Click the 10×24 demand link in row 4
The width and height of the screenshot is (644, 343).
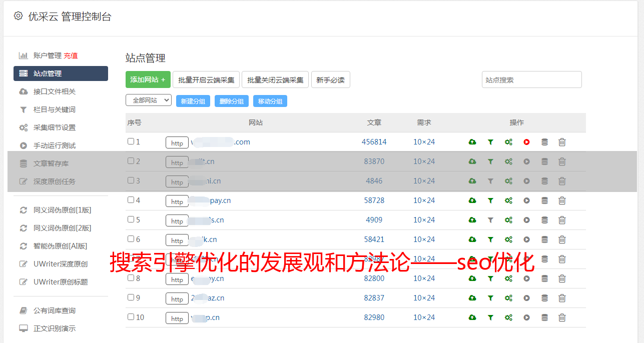[424, 200]
